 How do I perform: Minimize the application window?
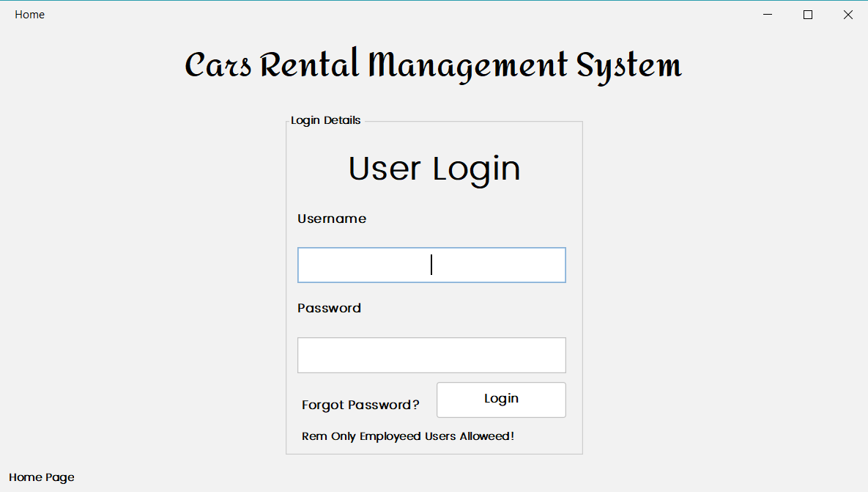(767, 14)
